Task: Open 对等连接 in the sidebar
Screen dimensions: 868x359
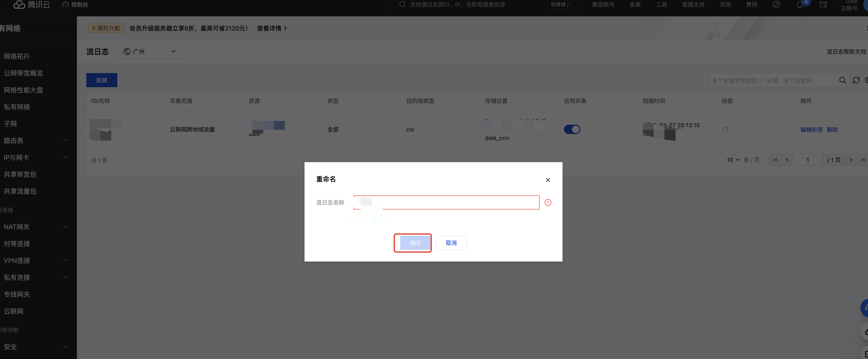Action: pos(17,244)
